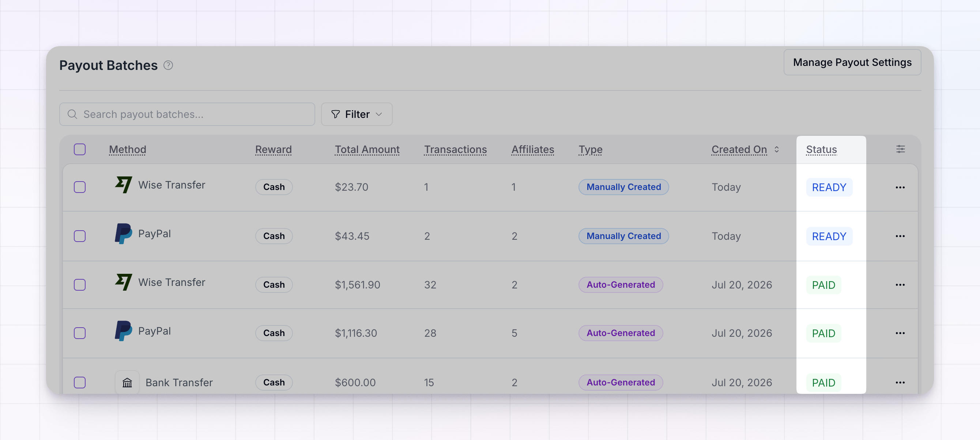This screenshot has width=980, height=440.
Task: Sort by the Affiliates column header
Action: (x=533, y=149)
